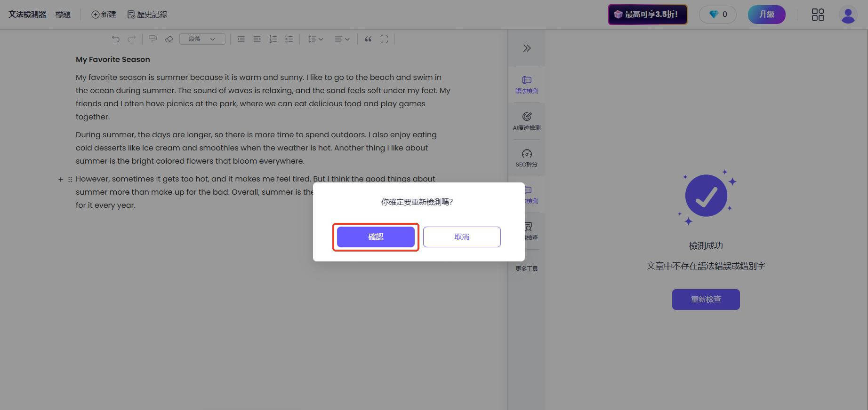Open the 段落 paragraph style dropdown

coord(202,39)
